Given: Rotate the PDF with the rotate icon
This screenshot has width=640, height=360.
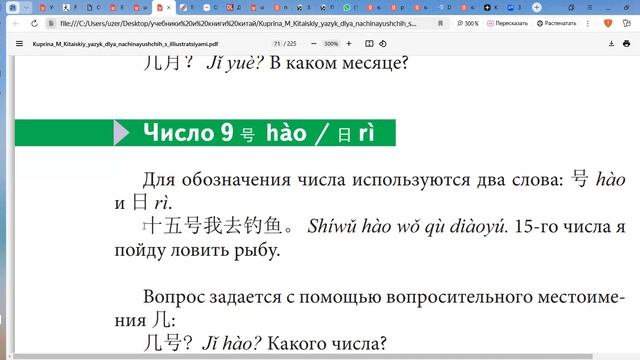Looking at the screenshot, I should tap(382, 43).
